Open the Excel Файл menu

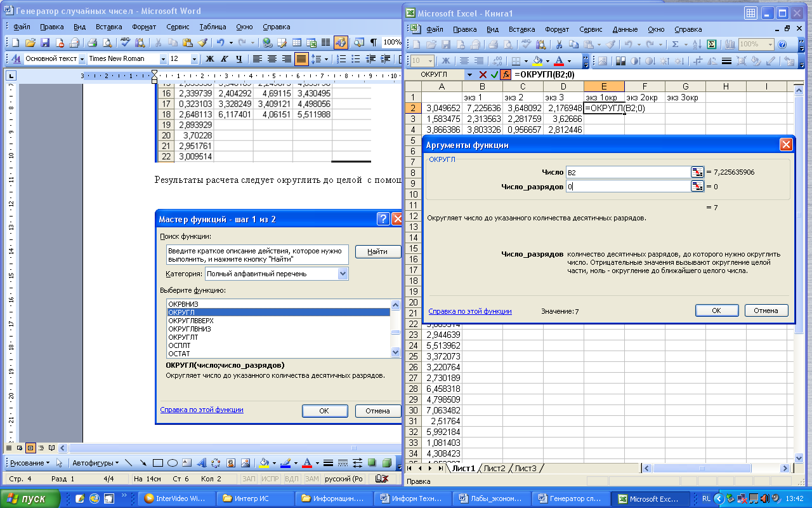(x=435, y=29)
